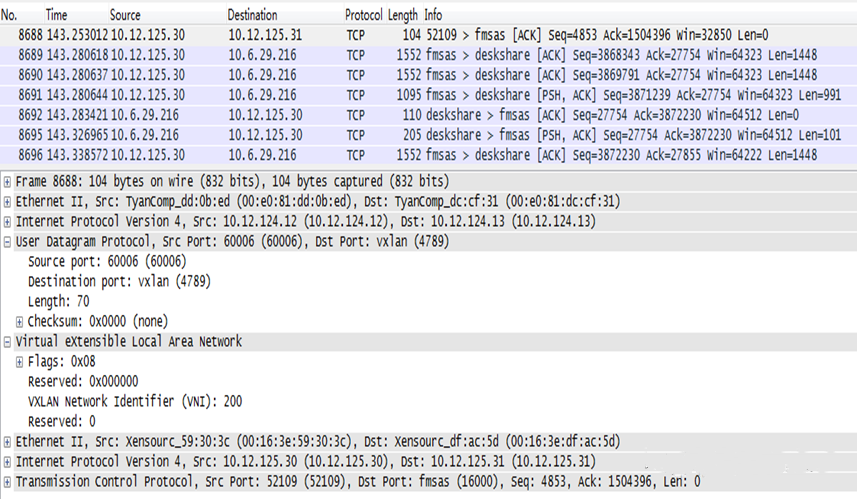The height and width of the screenshot is (499, 857).
Task: Sort by the Source column header
Action: (x=125, y=15)
